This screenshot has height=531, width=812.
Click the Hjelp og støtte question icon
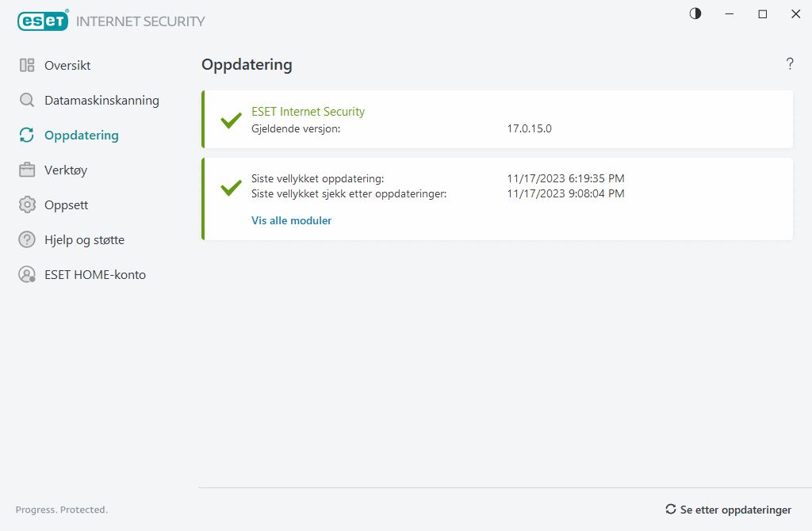coord(27,240)
